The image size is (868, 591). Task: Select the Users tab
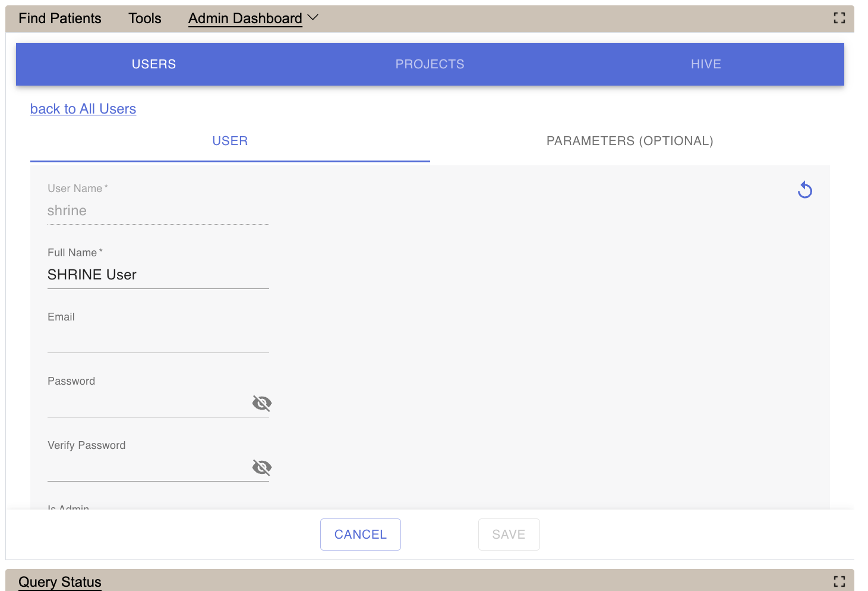coord(154,64)
